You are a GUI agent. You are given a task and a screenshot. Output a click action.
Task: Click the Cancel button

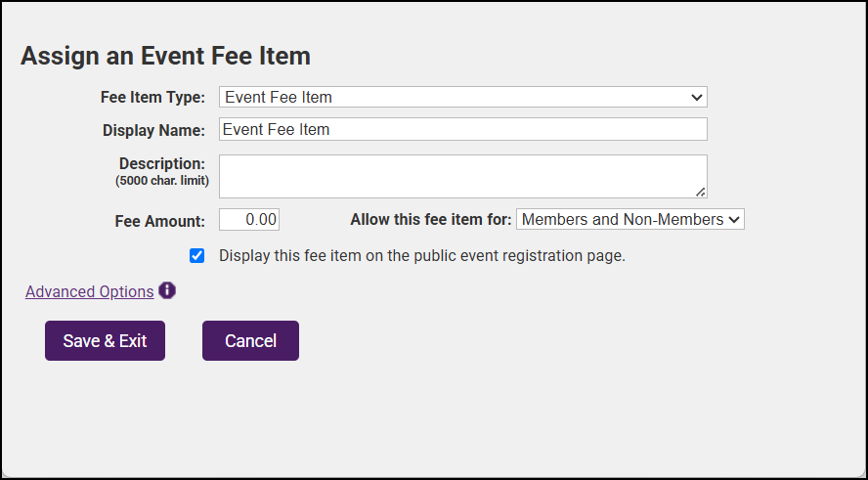pyautogui.click(x=250, y=340)
